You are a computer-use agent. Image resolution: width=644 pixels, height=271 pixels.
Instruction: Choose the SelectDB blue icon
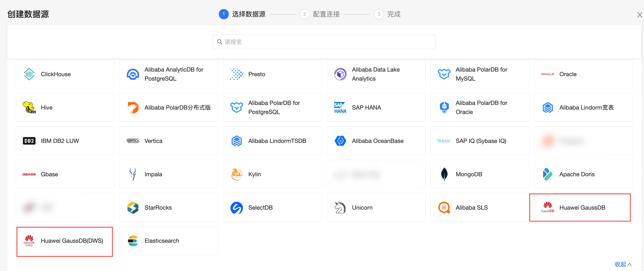(236, 208)
